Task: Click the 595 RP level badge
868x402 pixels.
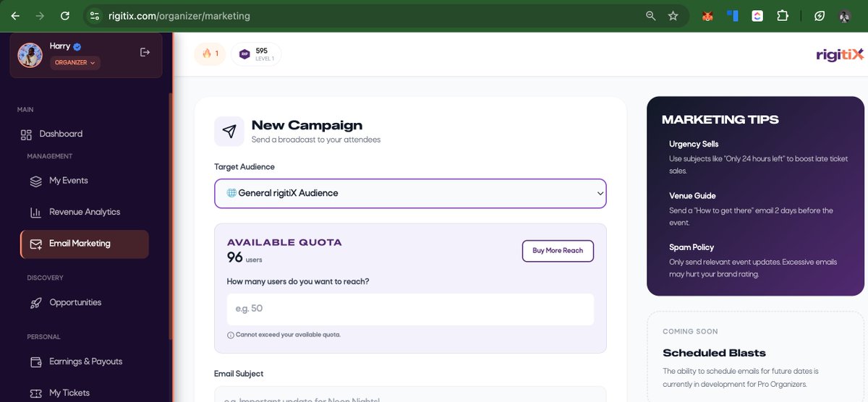Action: tap(256, 54)
